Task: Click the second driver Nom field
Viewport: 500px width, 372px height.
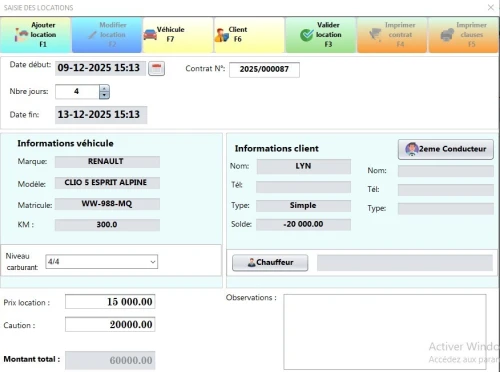Action: click(446, 171)
